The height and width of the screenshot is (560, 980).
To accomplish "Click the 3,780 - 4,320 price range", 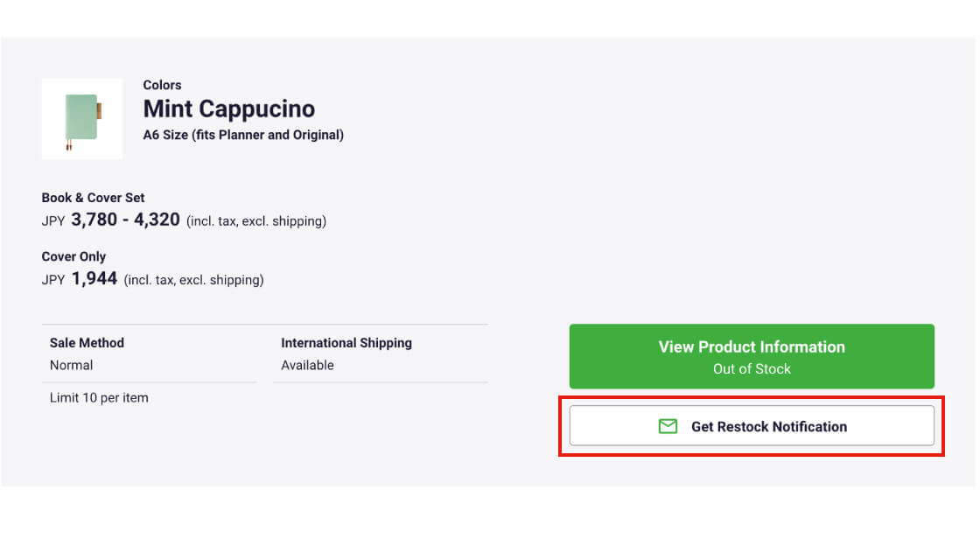I will (x=125, y=220).
